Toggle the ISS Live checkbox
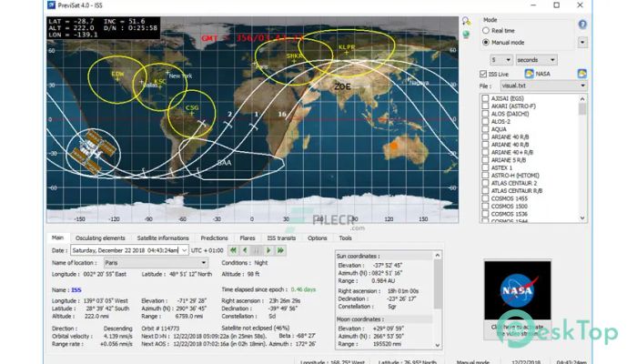Viewport: 637px width, 364px height. pos(483,74)
